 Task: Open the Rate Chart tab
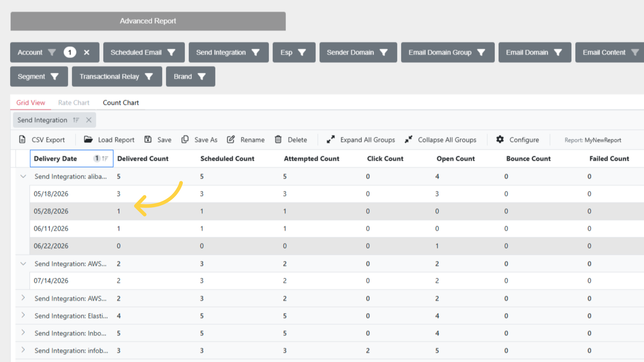click(x=73, y=103)
